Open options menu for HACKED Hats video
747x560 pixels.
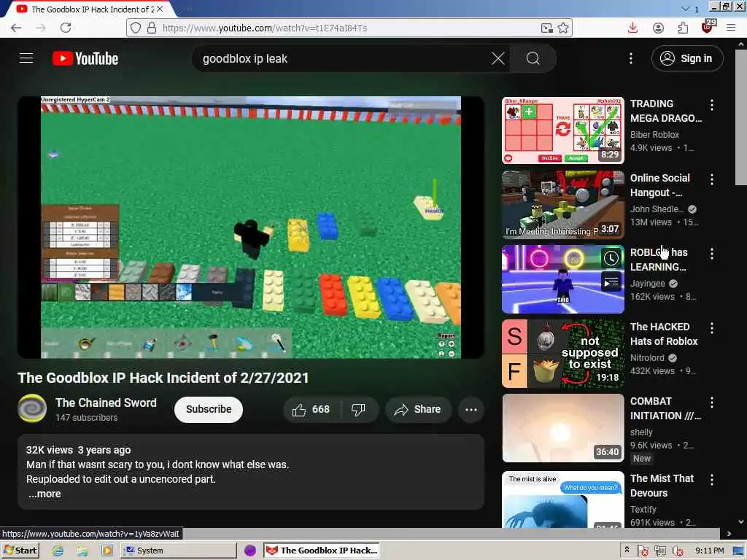tap(712, 328)
